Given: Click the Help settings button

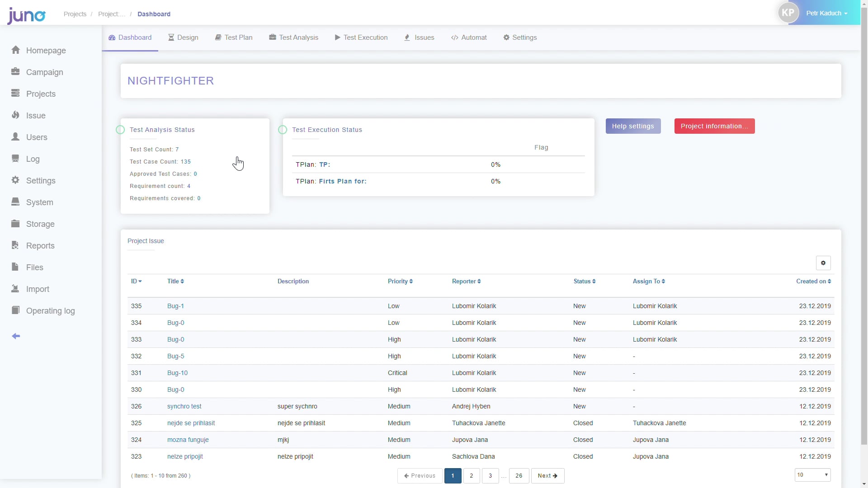Looking at the screenshot, I should click(633, 127).
